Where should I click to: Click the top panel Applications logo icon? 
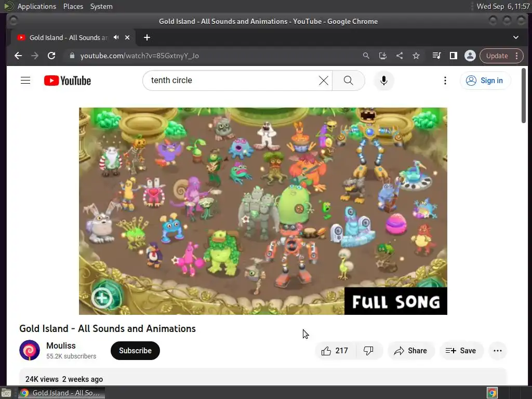coord(9,6)
